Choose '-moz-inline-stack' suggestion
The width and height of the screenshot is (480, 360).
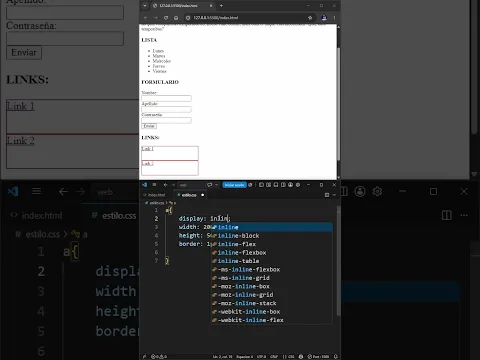pos(272,303)
